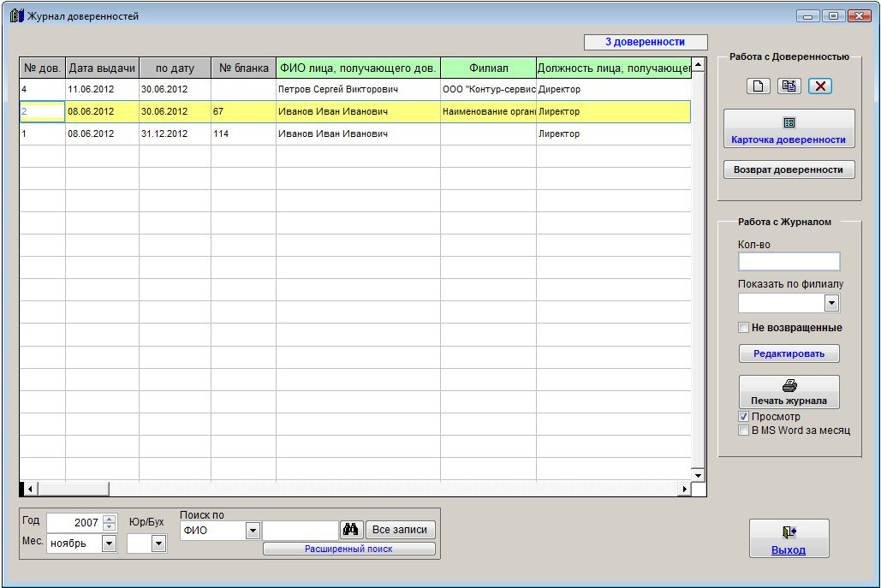Click ФИО лица, получающего дов. header
The width and height of the screenshot is (881, 588).
click(358, 68)
